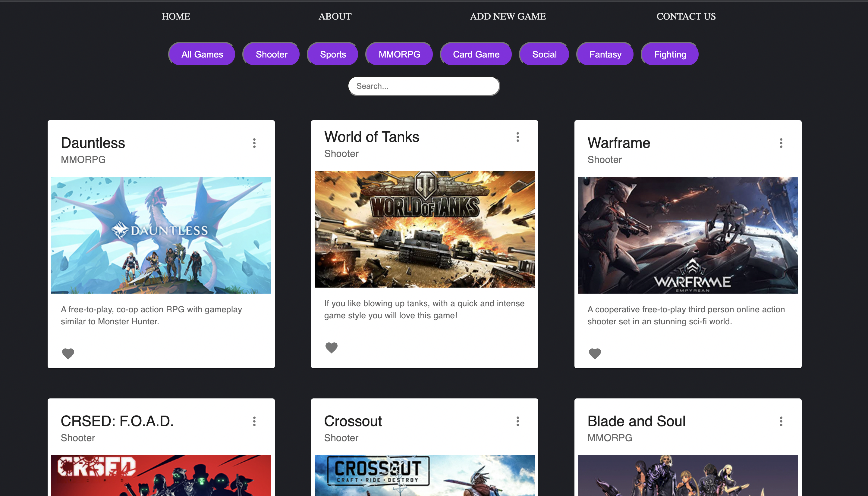
Task: Click the 'CRSED: F.O.A.D.' title
Action: pos(117,421)
